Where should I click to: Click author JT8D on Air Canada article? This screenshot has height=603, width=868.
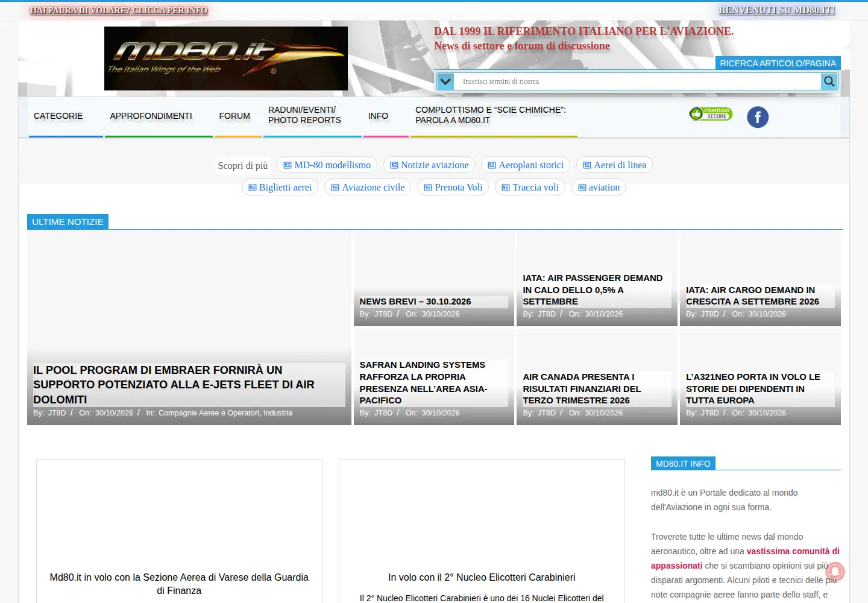(x=547, y=413)
